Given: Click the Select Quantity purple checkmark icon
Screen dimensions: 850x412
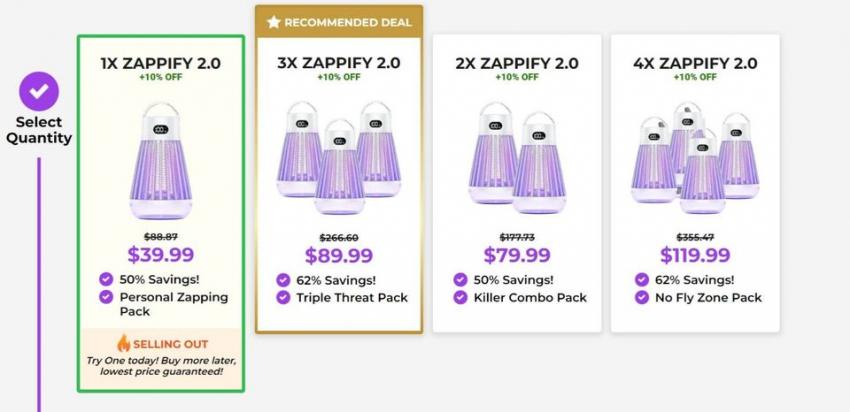Looking at the screenshot, I should (39, 91).
